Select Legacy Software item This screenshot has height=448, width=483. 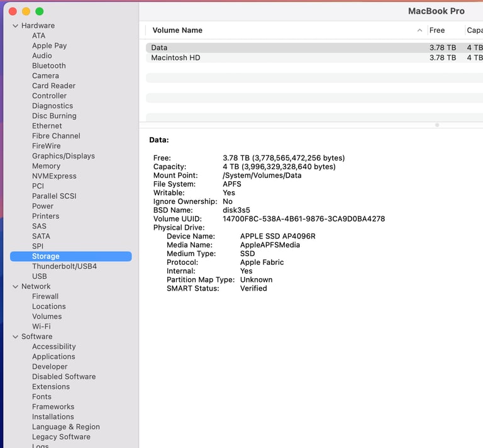[x=61, y=437]
